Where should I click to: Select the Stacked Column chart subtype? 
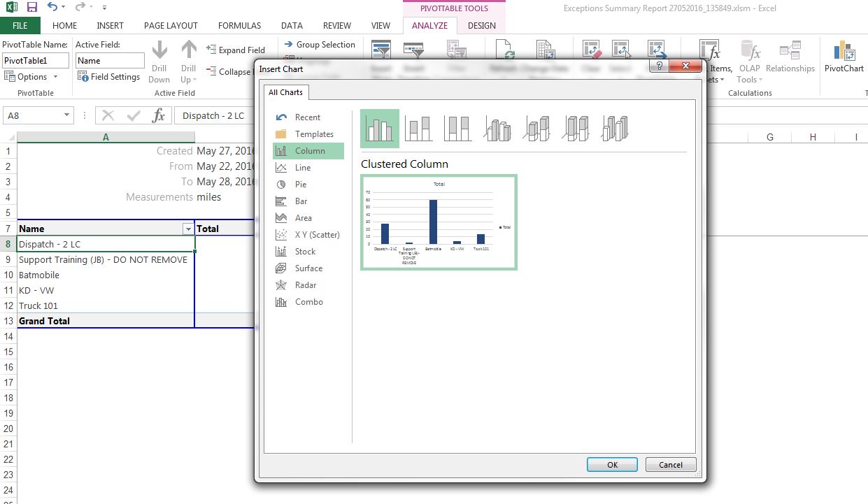(418, 129)
